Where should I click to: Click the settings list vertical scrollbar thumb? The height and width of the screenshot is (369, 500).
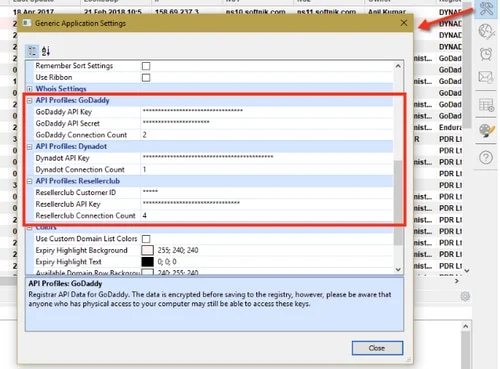pos(398,203)
